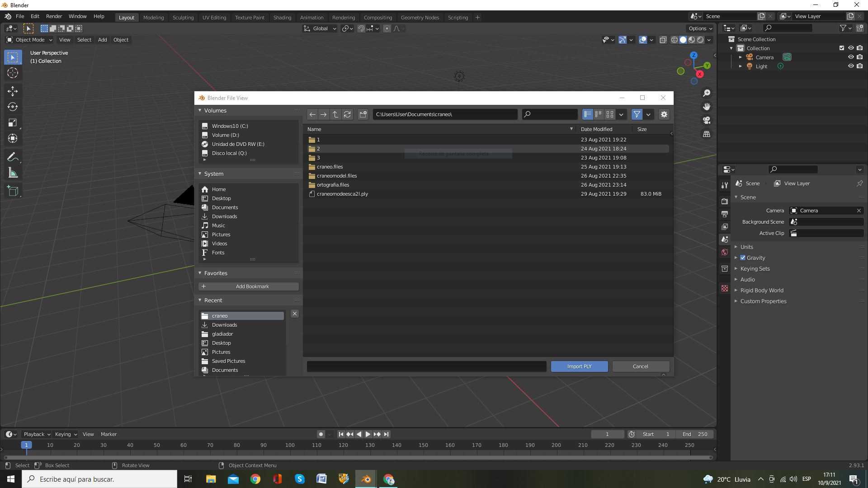Screen dimensions: 868x488
Task: Click the Import PLY button
Action: tap(579, 366)
